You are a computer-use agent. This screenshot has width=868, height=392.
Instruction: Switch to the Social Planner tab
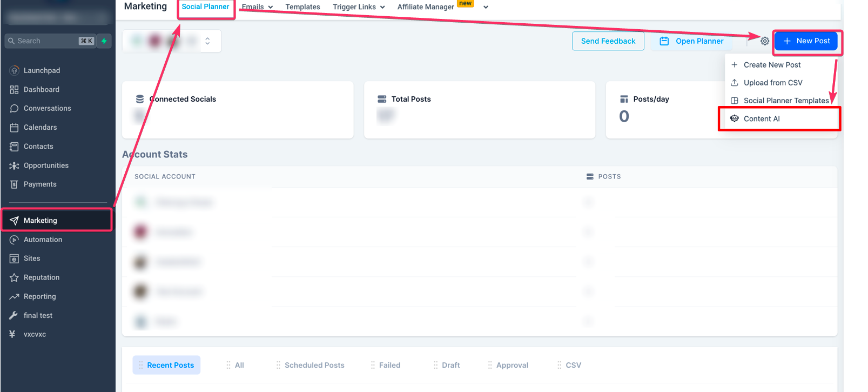[x=205, y=6]
